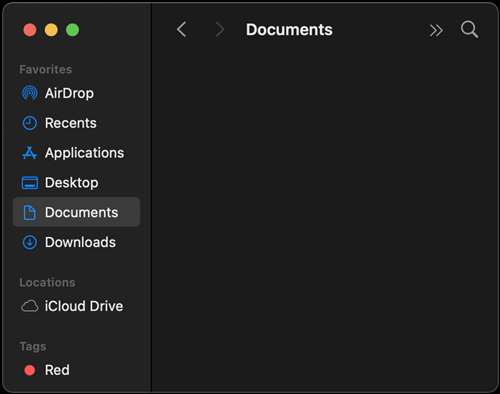Select the Documents label in sidebar
Viewport: 500px width, 394px height.
82,213
